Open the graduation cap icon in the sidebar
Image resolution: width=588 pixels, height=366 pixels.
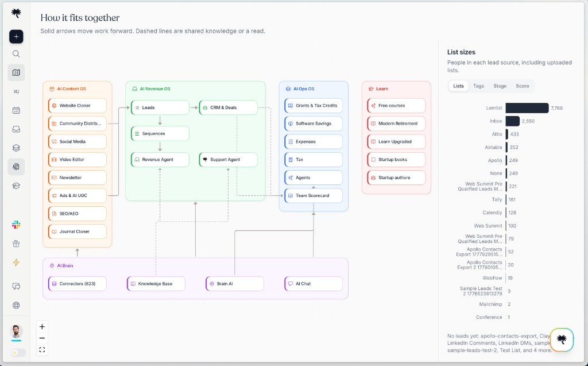coord(16,186)
